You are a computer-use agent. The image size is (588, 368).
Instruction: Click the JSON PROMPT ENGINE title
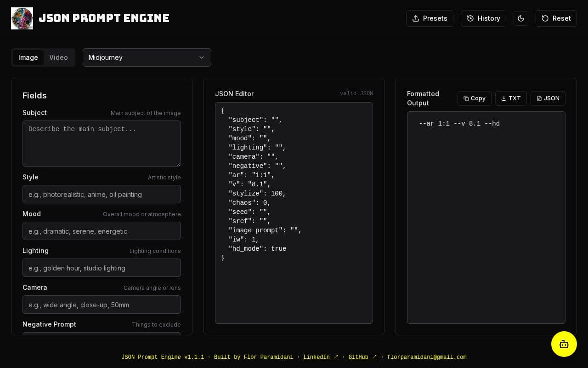[x=104, y=18]
